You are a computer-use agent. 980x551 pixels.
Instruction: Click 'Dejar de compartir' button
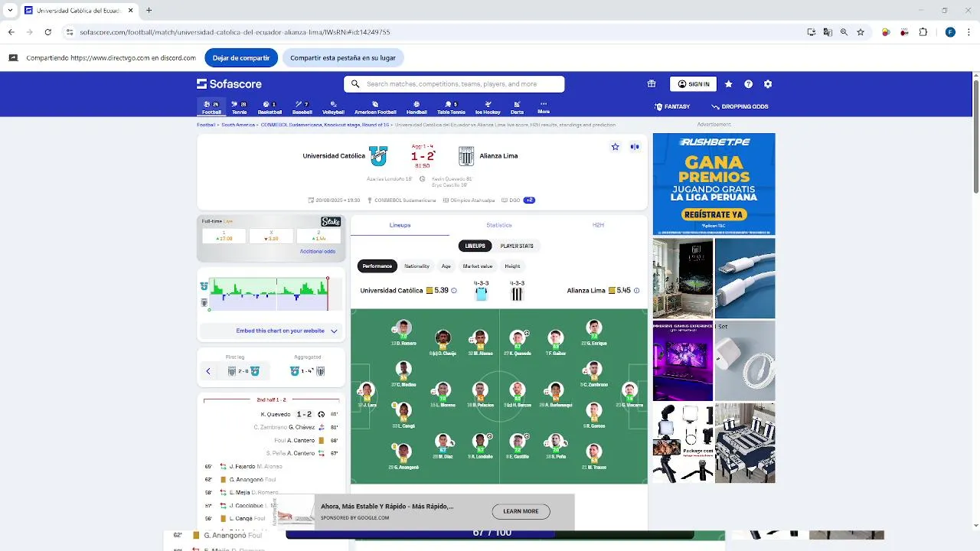coord(241,58)
